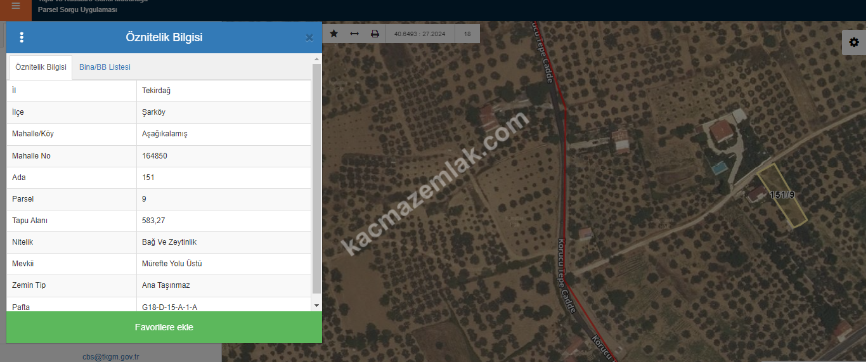Image resolution: width=868 pixels, height=362 pixels.
Task: Click the Mahalle No value 164850
Action: click(155, 156)
